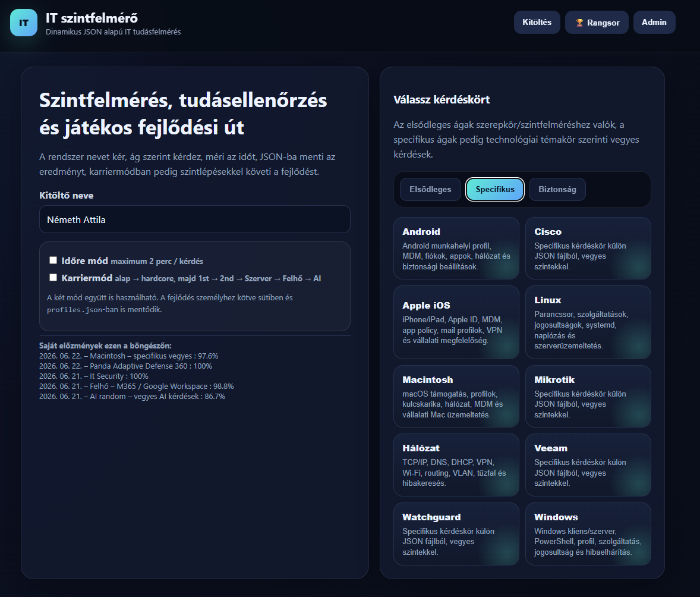Start the Windows question set
Image resolution: width=700 pixels, height=597 pixels.
[588, 534]
